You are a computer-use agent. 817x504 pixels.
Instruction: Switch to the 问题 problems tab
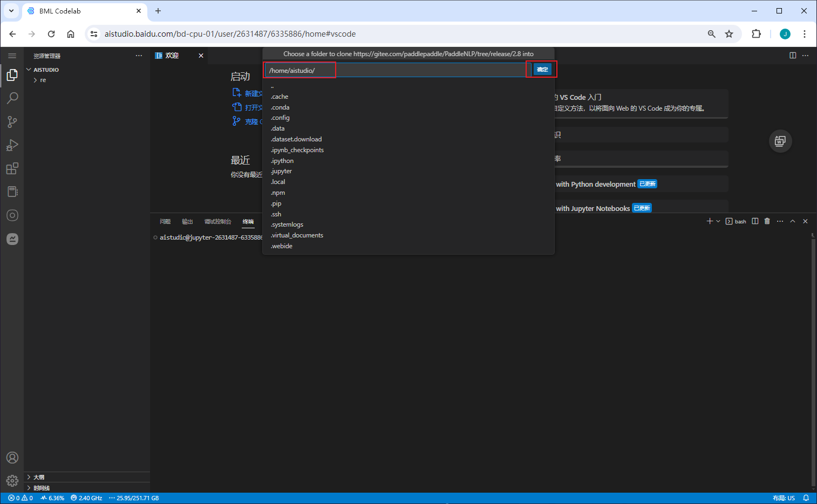165,221
